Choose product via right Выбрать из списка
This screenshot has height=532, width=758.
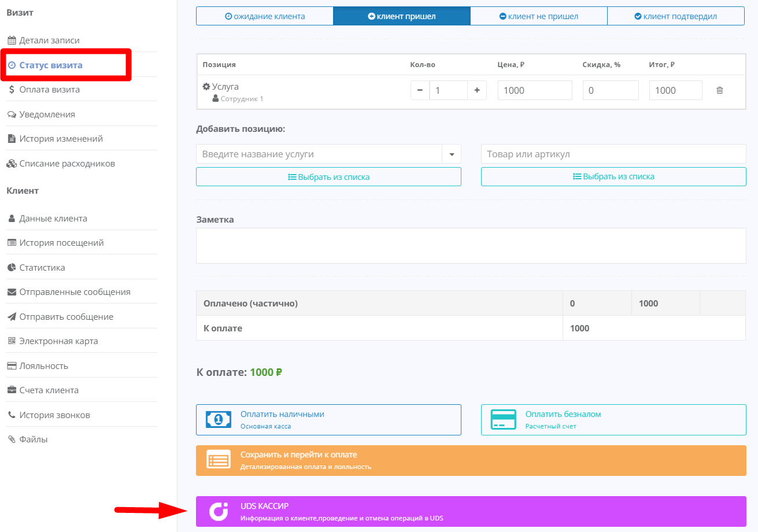pyautogui.click(x=613, y=177)
